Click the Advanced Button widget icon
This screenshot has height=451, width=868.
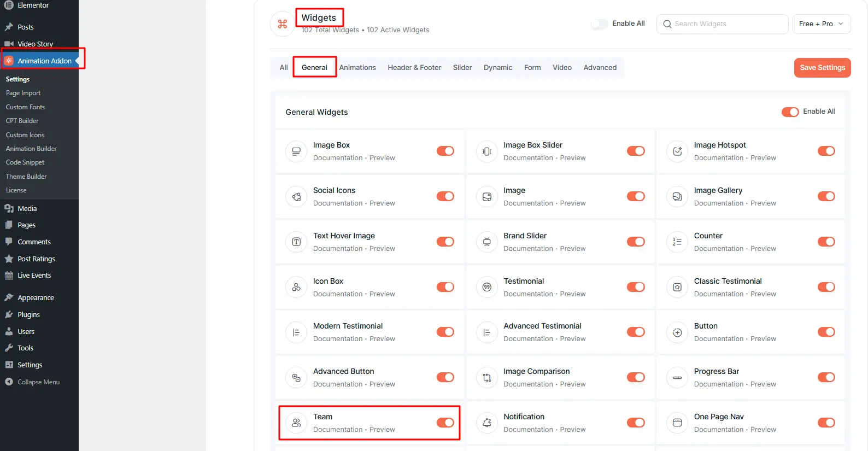click(x=296, y=378)
